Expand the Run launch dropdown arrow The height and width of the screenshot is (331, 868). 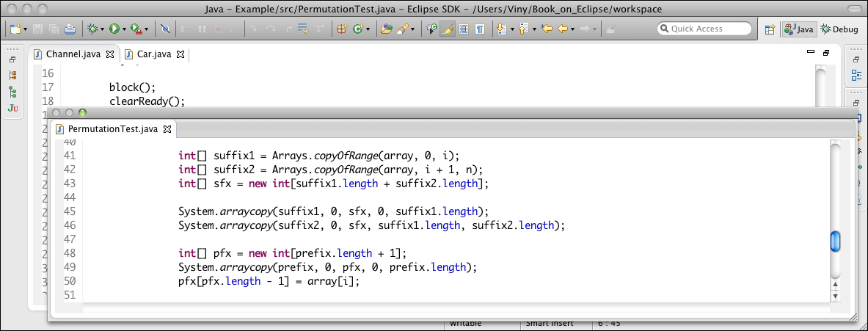[x=125, y=29]
